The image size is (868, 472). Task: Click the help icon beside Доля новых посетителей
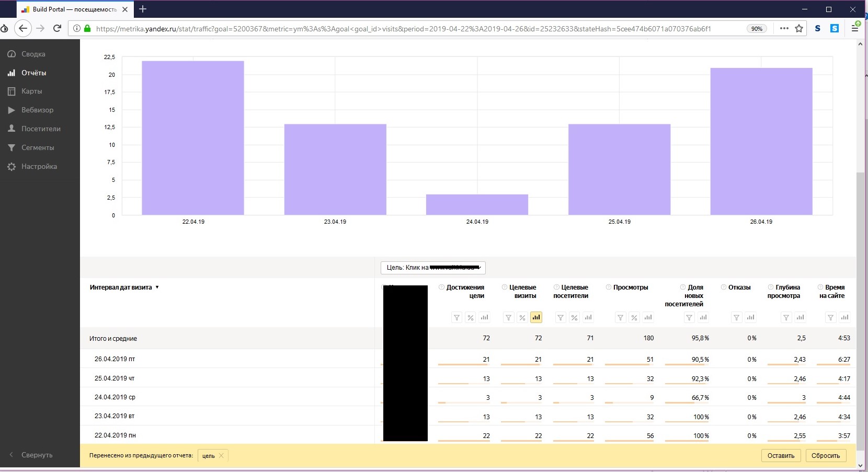(x=683, y=287)
